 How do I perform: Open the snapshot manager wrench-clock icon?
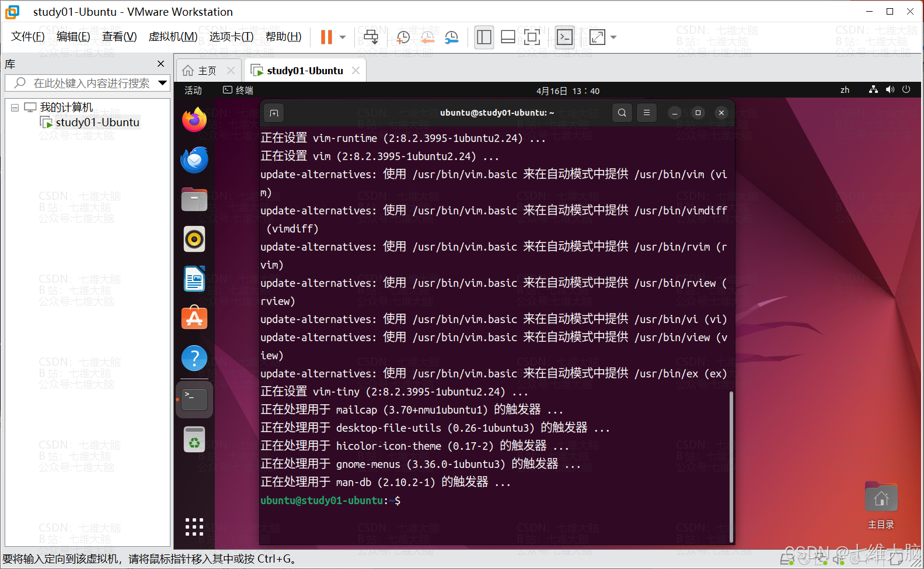pyautogui.click(x=451, y=37)
